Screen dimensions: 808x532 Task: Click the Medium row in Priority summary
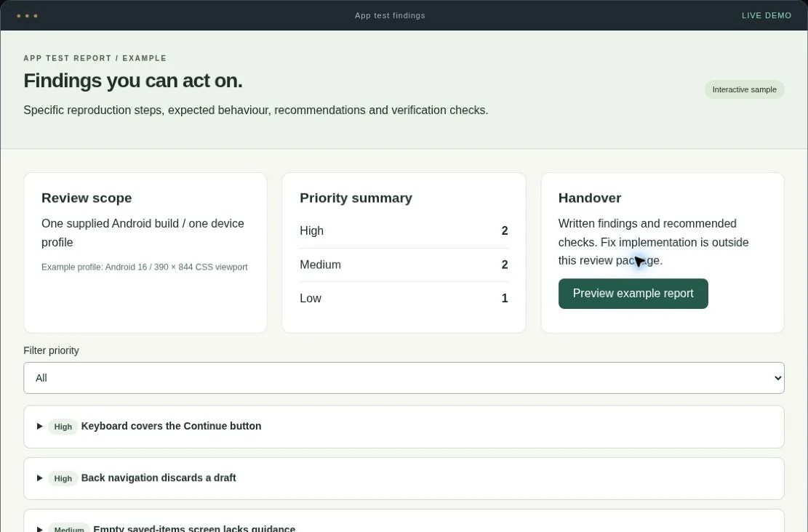coord(404,265)
